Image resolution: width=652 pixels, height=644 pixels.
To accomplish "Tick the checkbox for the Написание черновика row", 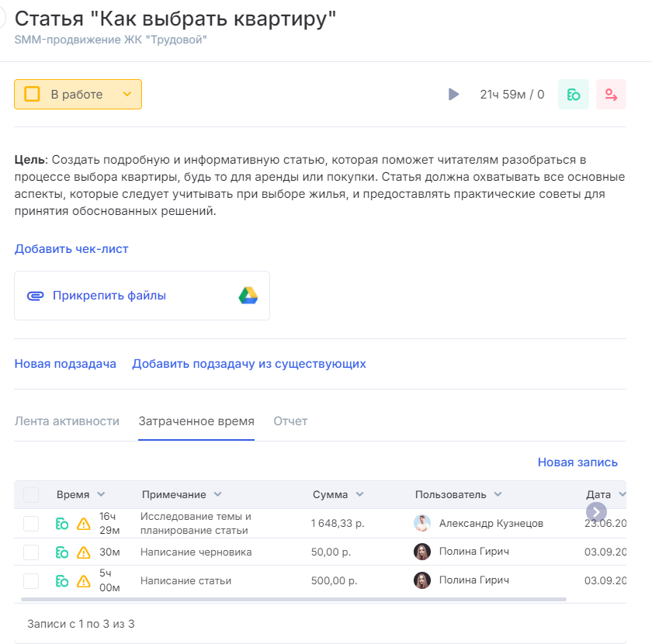I will pos(31,552).
